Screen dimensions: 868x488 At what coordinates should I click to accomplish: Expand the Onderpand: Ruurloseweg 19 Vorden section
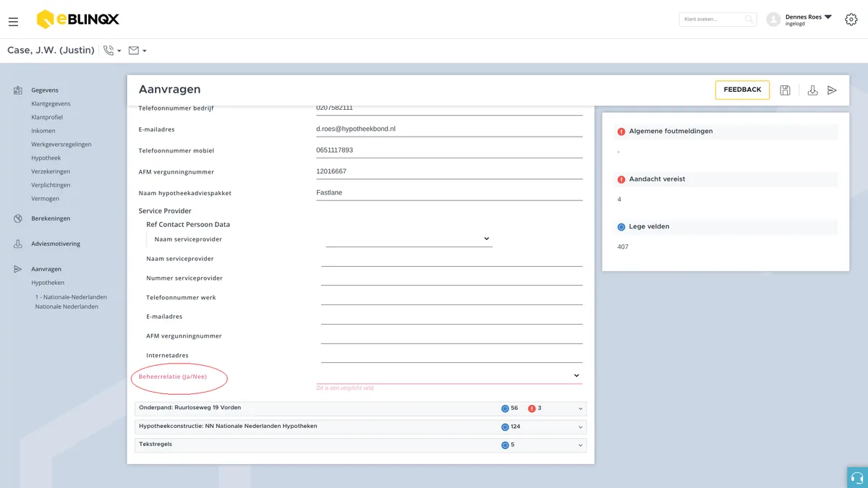click(x=361, y=408)
